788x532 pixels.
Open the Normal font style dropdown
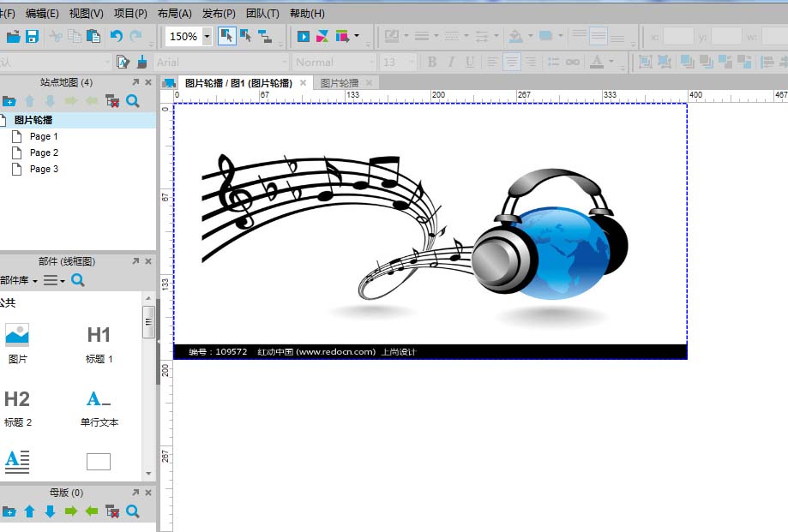(372, 63)
